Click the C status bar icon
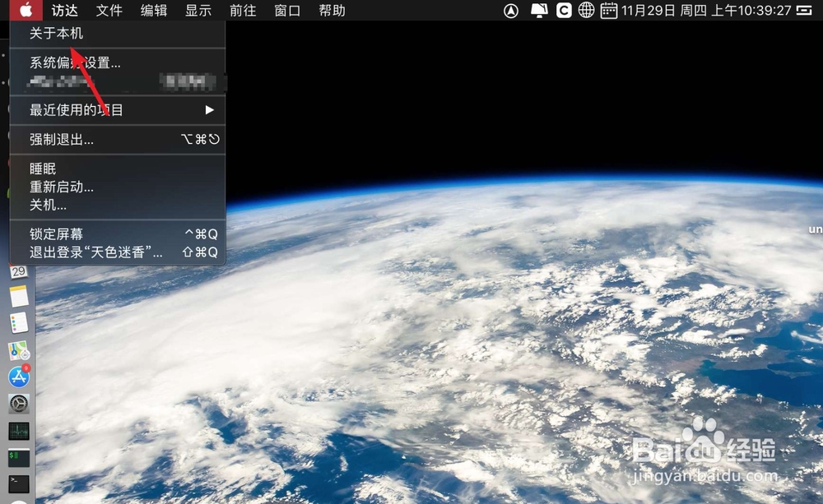 [564, 11]
